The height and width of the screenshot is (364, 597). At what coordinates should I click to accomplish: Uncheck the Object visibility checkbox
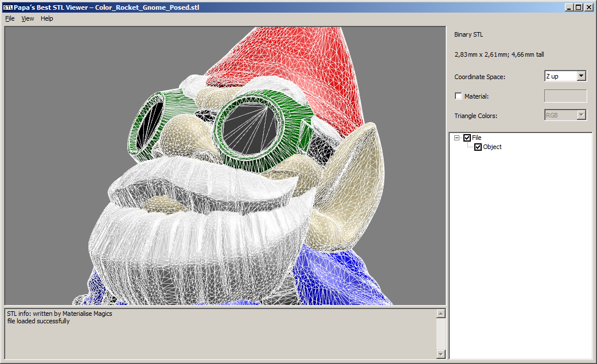coord(478,147)
